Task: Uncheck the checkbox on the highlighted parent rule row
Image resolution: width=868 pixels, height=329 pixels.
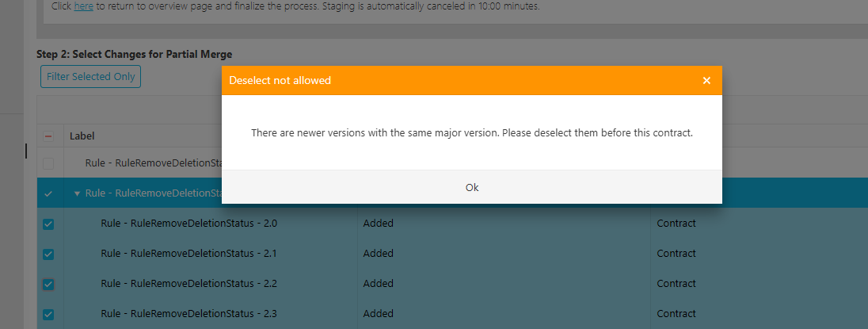Action: pyautogui.click(x=48, y=193)
